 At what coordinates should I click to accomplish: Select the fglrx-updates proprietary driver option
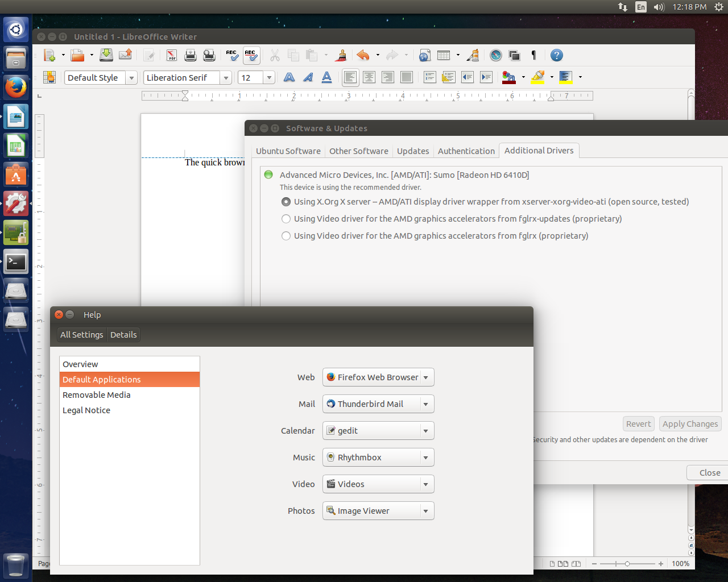(x=286, y=219)
